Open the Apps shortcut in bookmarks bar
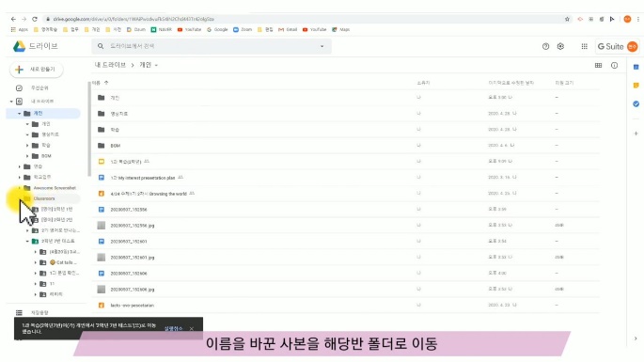The width and height of the screenshot is (644, 362). pos(20,29)
